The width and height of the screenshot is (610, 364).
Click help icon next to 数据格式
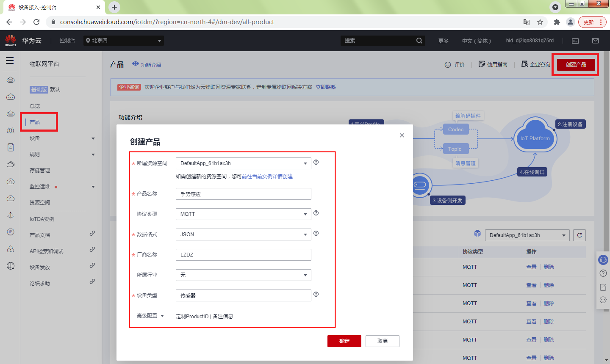click(x=316, y=234)
